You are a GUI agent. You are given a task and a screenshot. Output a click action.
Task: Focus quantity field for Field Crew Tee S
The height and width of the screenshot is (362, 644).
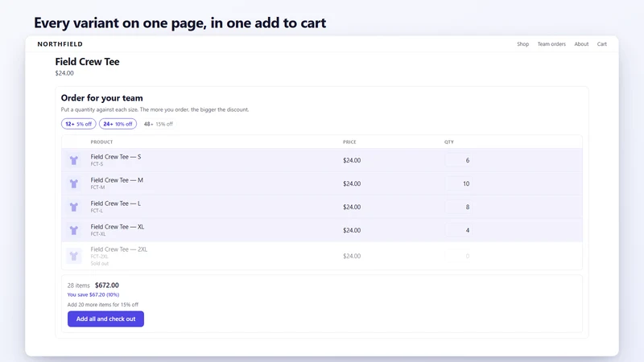click(x=458, y=160)
